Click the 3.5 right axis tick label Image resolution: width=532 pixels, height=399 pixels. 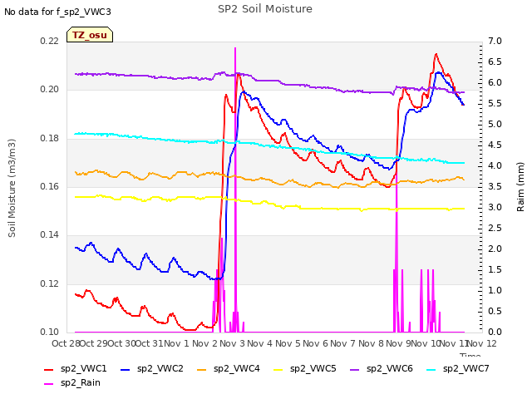coord(495,186)
